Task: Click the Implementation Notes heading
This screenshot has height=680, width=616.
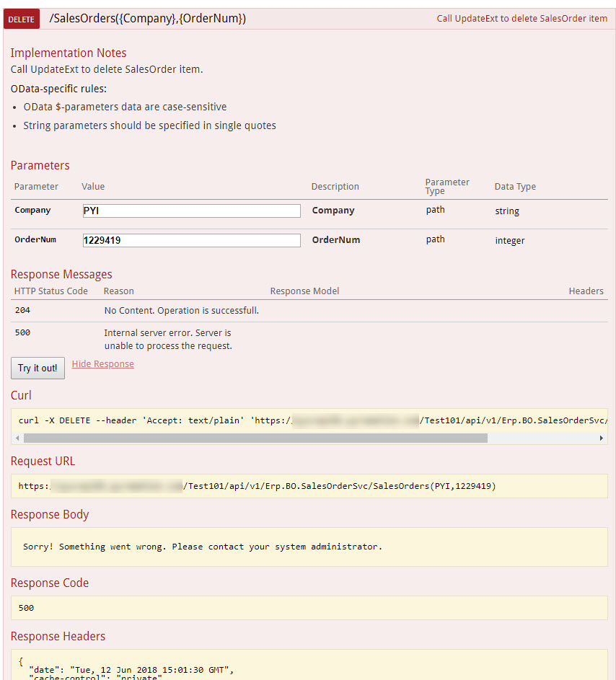Action: pos(69,53)
